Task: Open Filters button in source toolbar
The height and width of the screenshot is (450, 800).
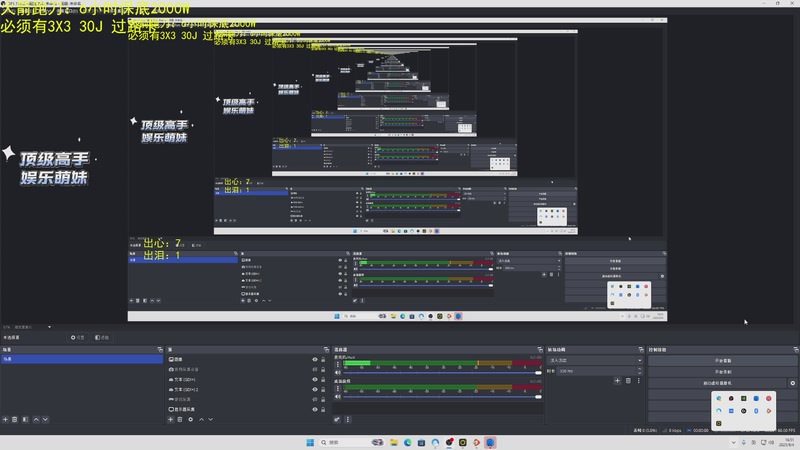Action: coord(102,337)
